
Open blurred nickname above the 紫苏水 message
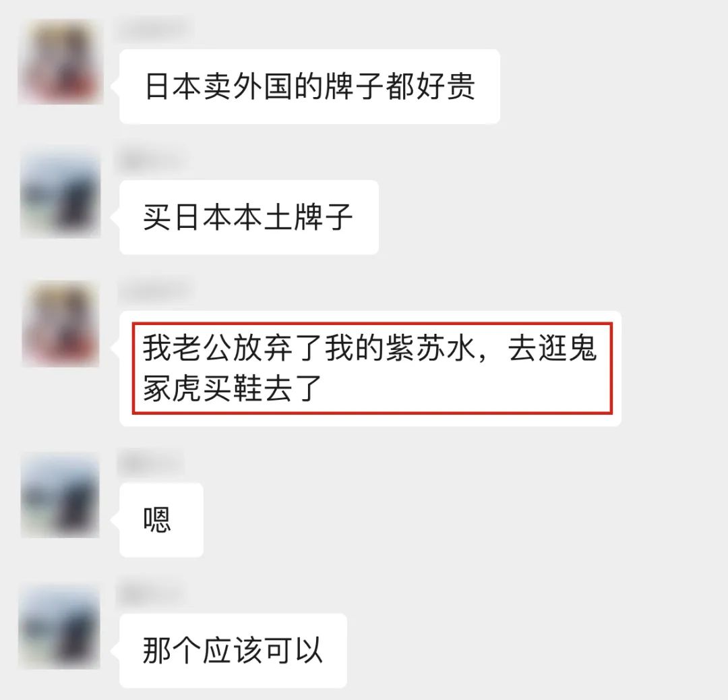click(154, 291)
